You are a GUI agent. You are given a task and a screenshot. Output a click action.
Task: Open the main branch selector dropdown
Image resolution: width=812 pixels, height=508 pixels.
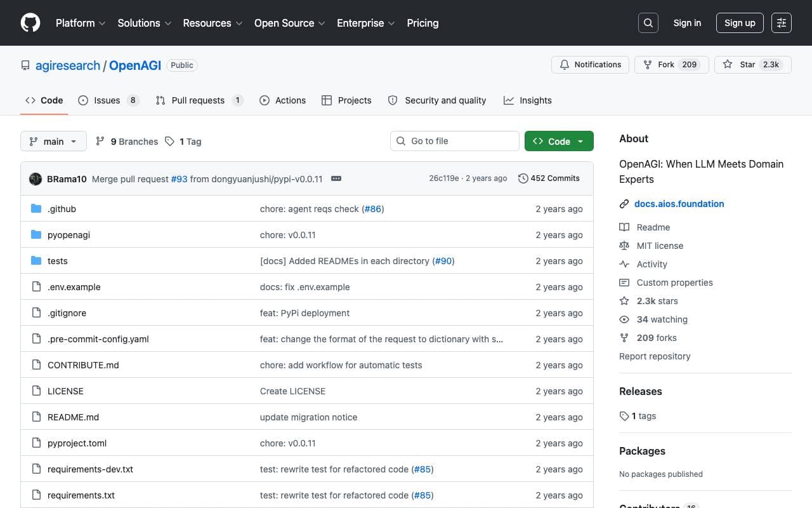coord(53,141)
